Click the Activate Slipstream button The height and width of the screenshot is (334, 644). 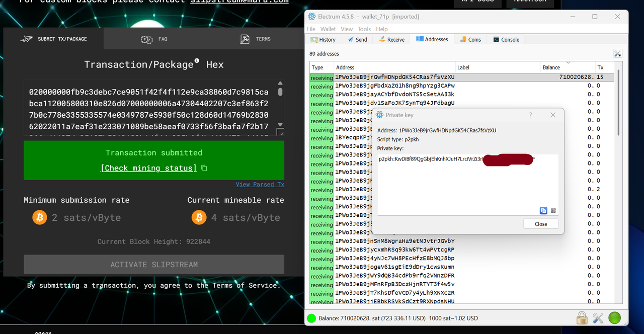[x=154, y=265]
